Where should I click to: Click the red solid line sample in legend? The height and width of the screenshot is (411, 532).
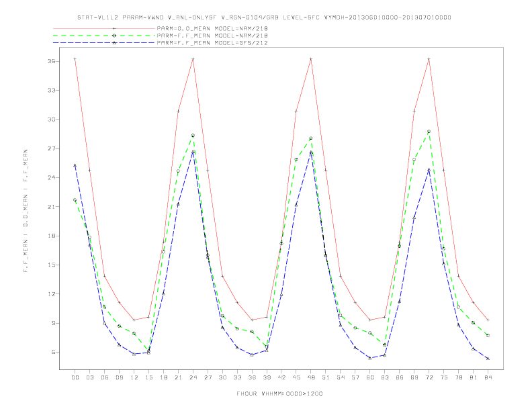104,28
